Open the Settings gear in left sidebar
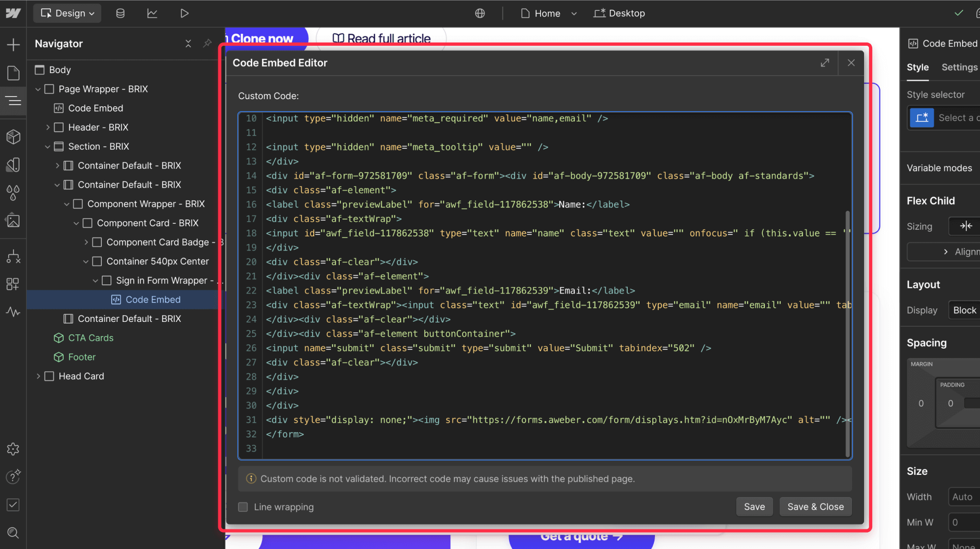Image resolution: width=980 pixels, height=549 pixels. 13,449
